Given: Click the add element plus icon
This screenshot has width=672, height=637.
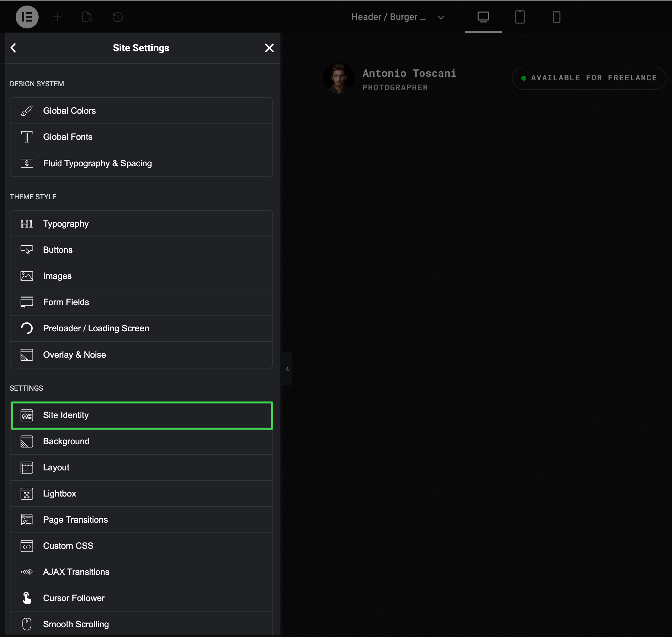Looking at the screenshot, I should [58, 17].
